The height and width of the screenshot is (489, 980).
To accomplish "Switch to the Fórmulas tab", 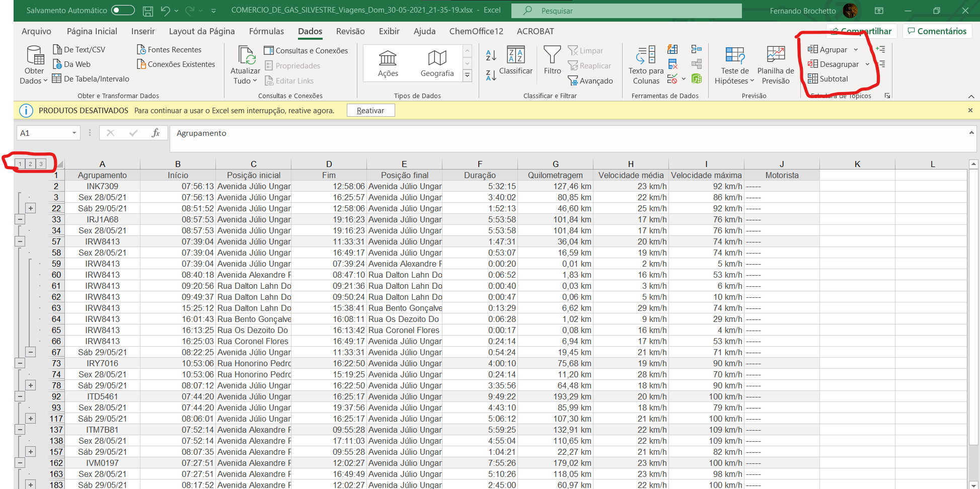I will 266,31.
